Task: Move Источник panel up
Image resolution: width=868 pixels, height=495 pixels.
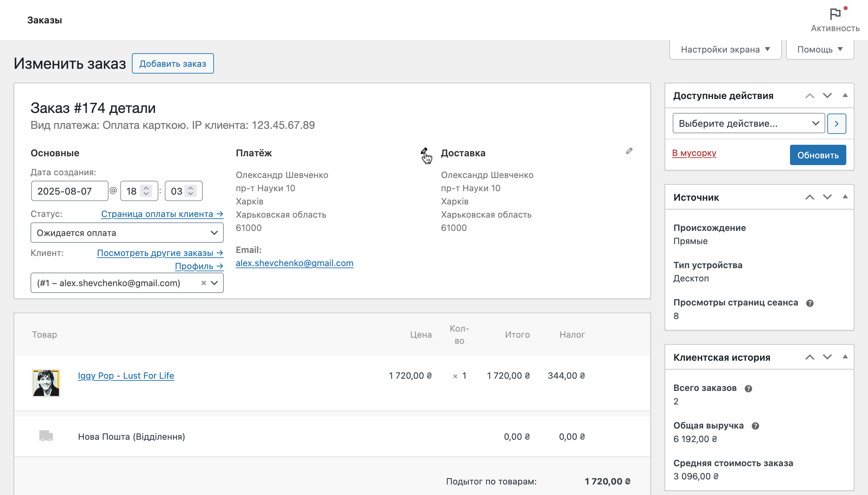Action: point(810,197)
